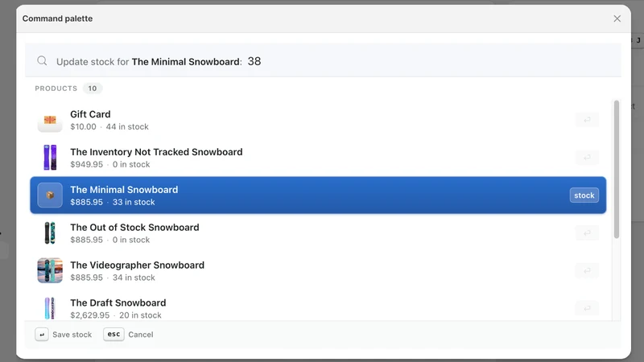Click the Inventory Not Tracked Snowboard thumbnail
The width and height of the screenshot is (644, 362).
click(x=50, y=158)
